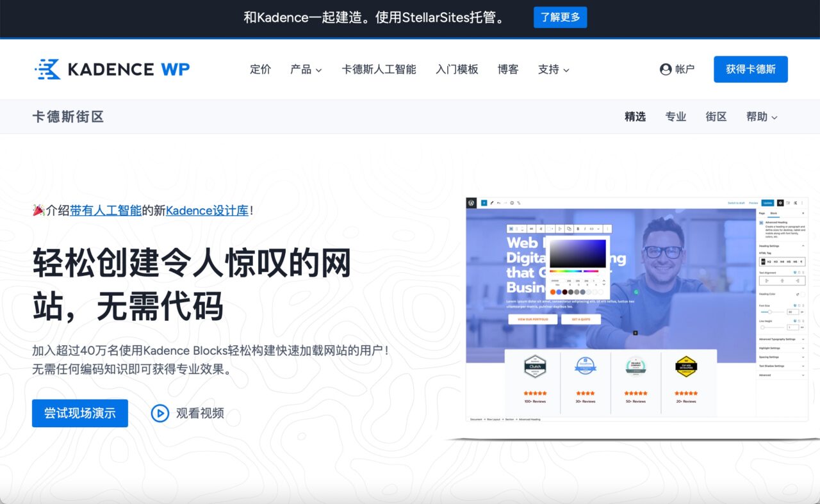
Task: Open the 带有人工智能 link
Action: [106, 210]
